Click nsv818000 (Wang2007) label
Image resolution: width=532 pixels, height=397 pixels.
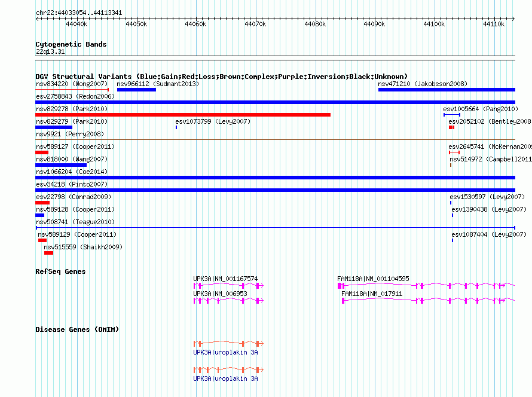pyautogui.click(x=72, y=159)
